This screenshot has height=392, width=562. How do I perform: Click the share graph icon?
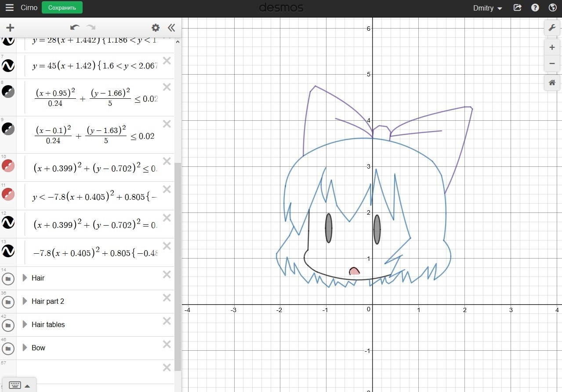tap(518, 8)
